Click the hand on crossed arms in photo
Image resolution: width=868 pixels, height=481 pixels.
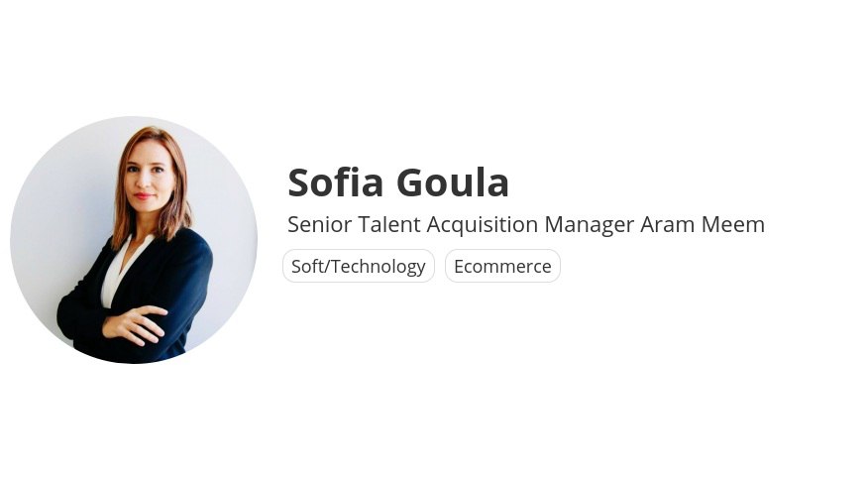[x=136, y=325]
